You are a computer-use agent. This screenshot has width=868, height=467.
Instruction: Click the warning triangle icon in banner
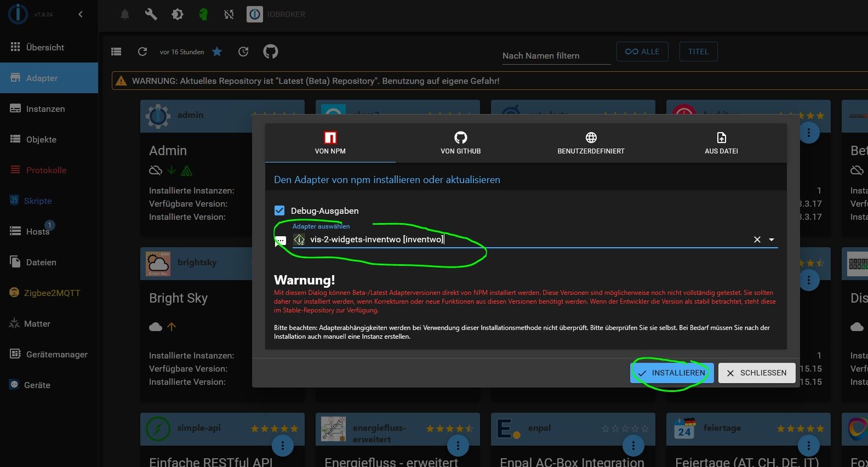coord(121,81)
